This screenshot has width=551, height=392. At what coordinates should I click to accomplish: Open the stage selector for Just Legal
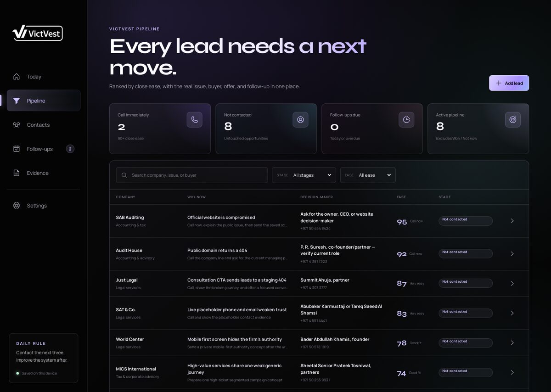coord(466,283)
